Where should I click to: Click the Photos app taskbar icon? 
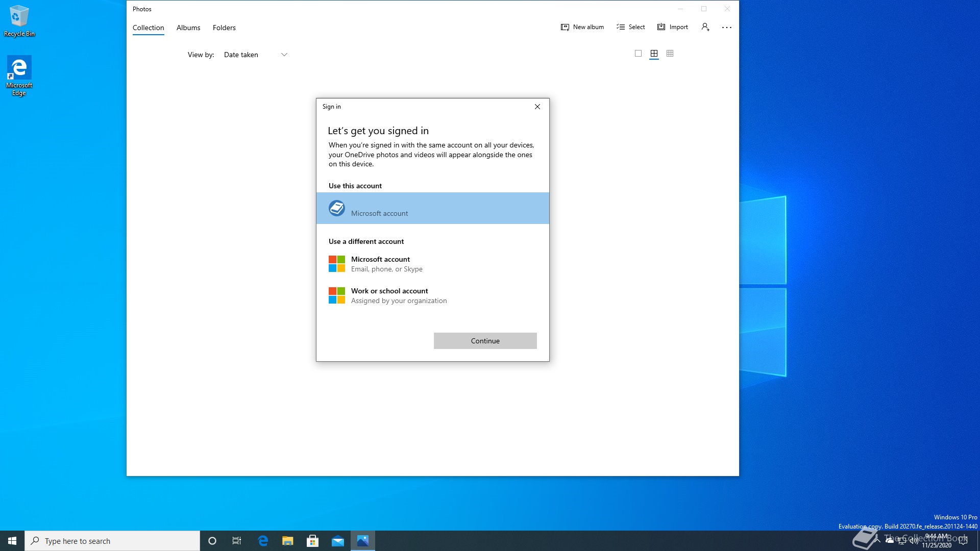click(x=363, y=541)
